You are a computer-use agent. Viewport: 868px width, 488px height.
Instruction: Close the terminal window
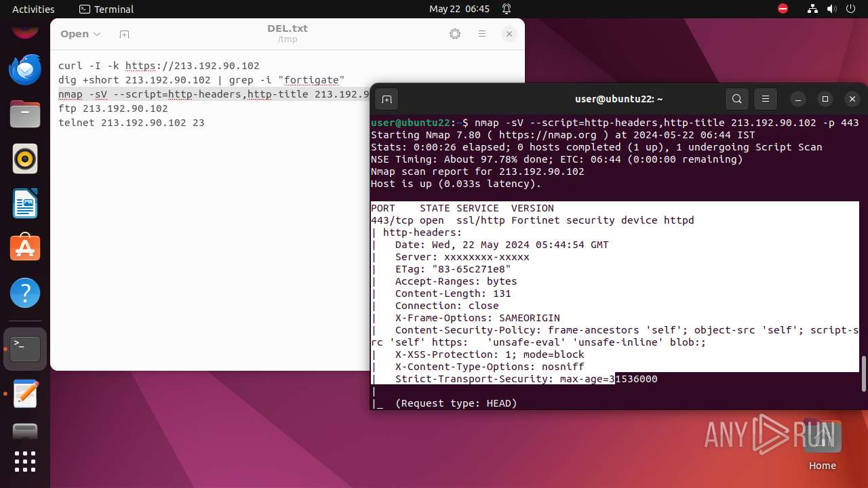(x=852, y=99)
